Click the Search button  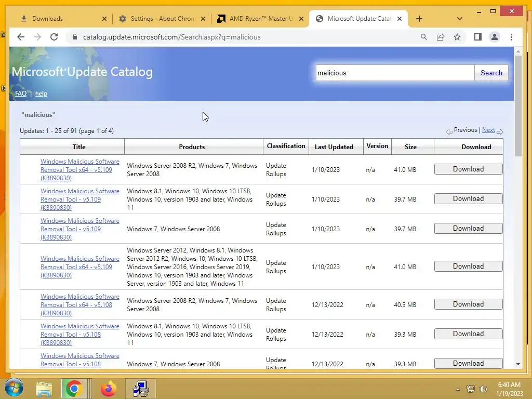(x=491, y=73)
